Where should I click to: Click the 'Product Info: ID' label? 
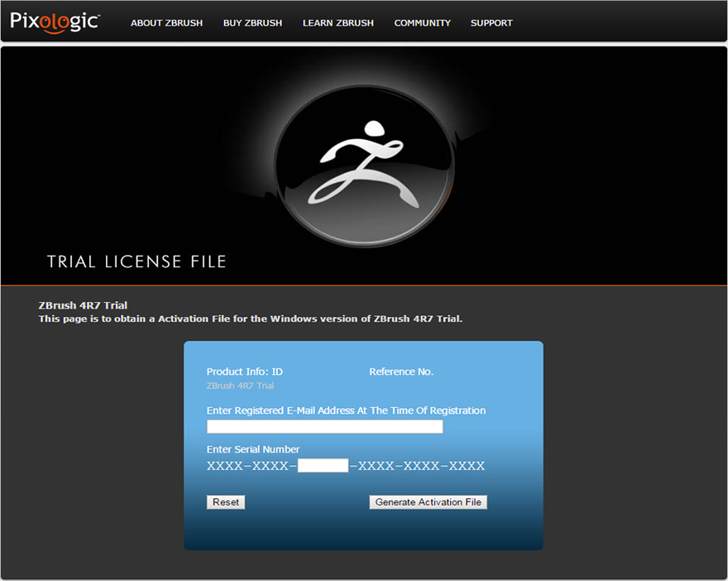[245, 372]
